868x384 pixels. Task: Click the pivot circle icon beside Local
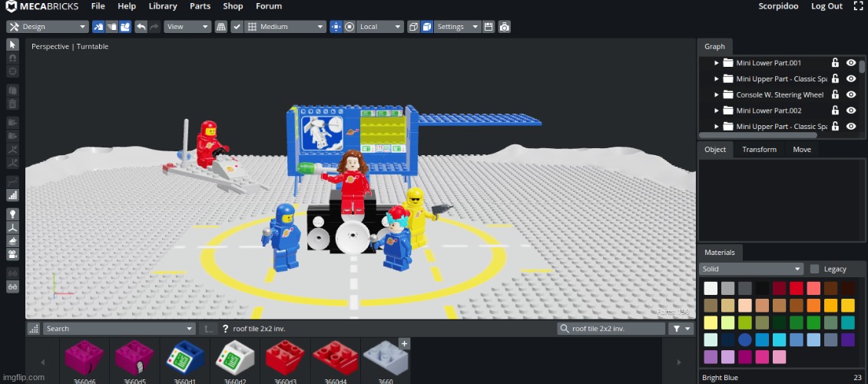point(350,27)
